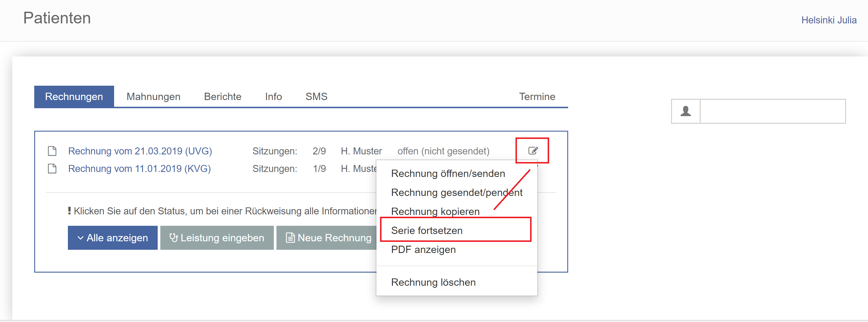The image size is (868, 322).
Task: Click into the patient search input field
Action: (x=772, y=111)
